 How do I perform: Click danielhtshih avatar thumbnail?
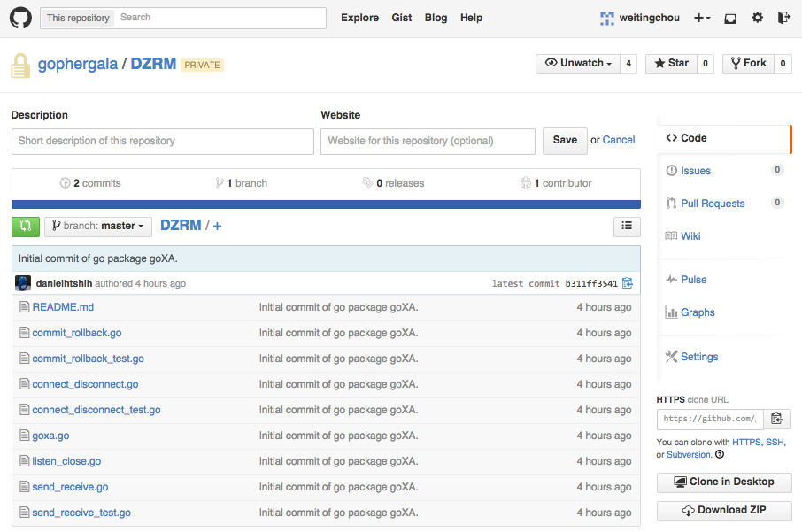click(23, 283)
